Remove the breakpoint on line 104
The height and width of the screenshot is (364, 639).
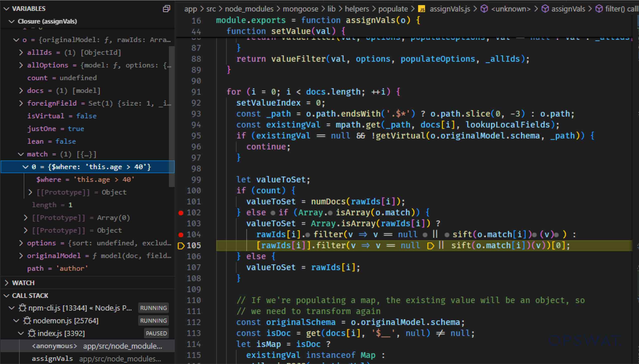[181, 235]
